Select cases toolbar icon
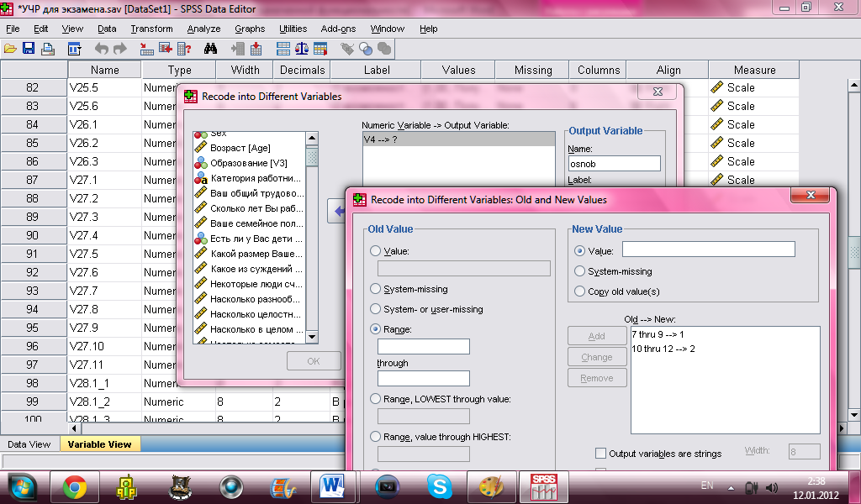This screenshot has width=861, height=504. [x=320, y=49]
